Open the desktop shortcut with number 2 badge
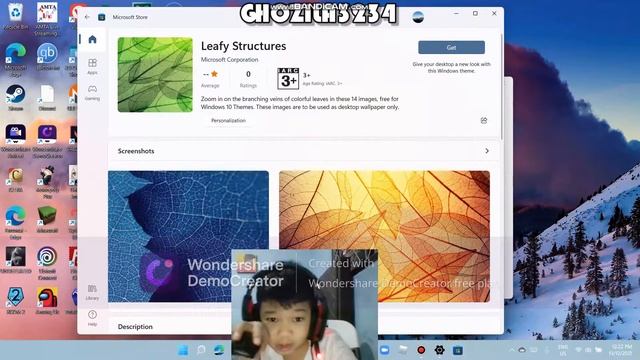This screenshot has height=360, width=640. pyautogui.click(x=16, y=301)
